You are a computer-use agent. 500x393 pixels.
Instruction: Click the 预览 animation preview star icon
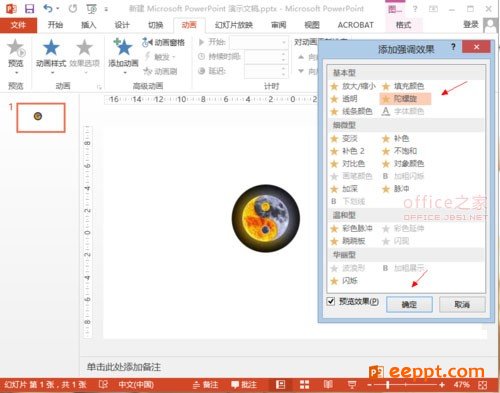tap(16, 47)
